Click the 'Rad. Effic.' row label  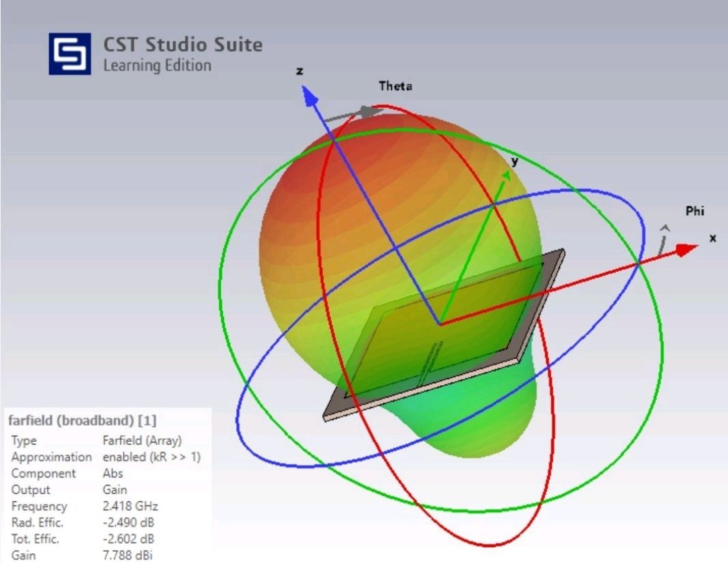point(37,523)
